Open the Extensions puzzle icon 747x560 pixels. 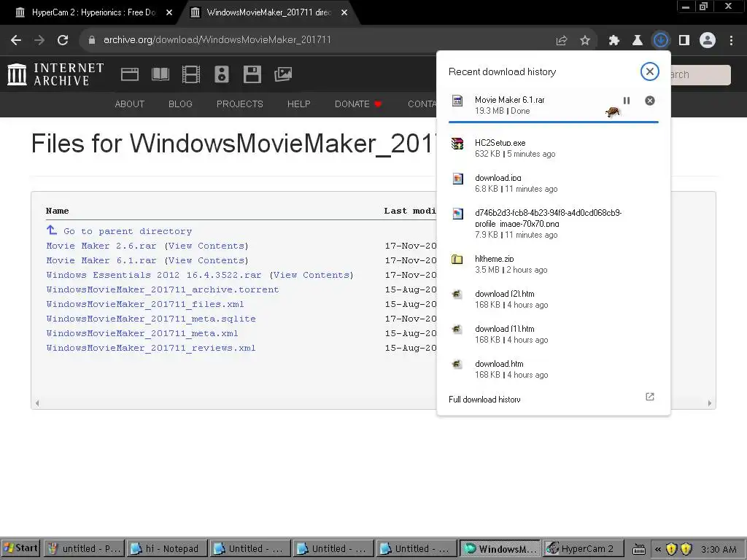click(614, 41)
